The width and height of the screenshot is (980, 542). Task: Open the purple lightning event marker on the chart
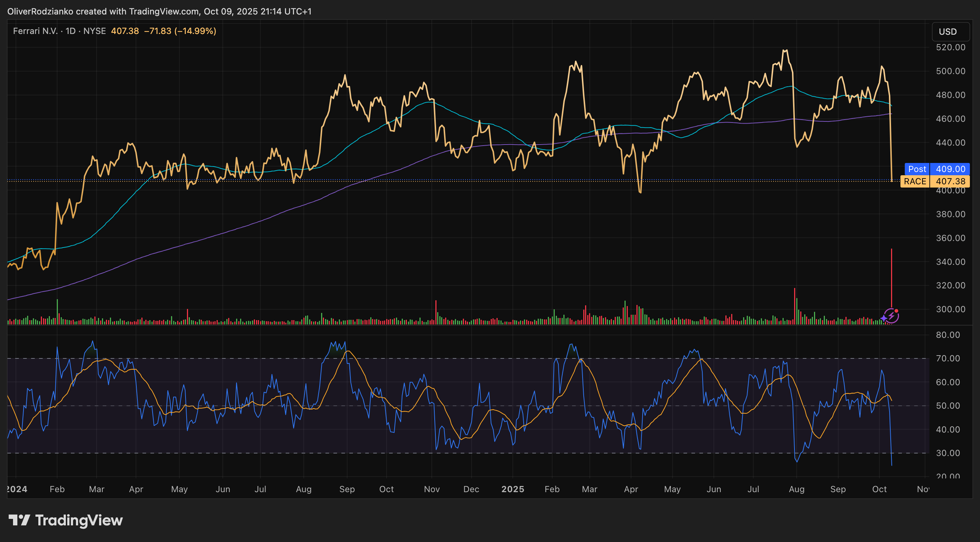[x=891, y=316]
